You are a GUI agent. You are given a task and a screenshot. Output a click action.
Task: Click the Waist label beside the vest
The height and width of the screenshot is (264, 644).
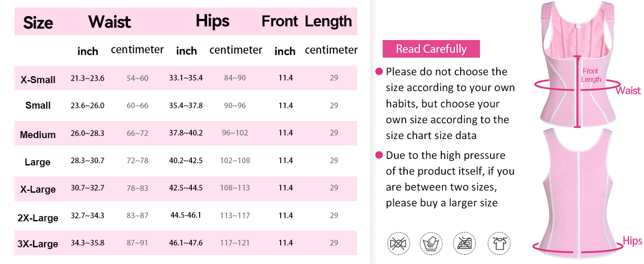coord(628,91)
